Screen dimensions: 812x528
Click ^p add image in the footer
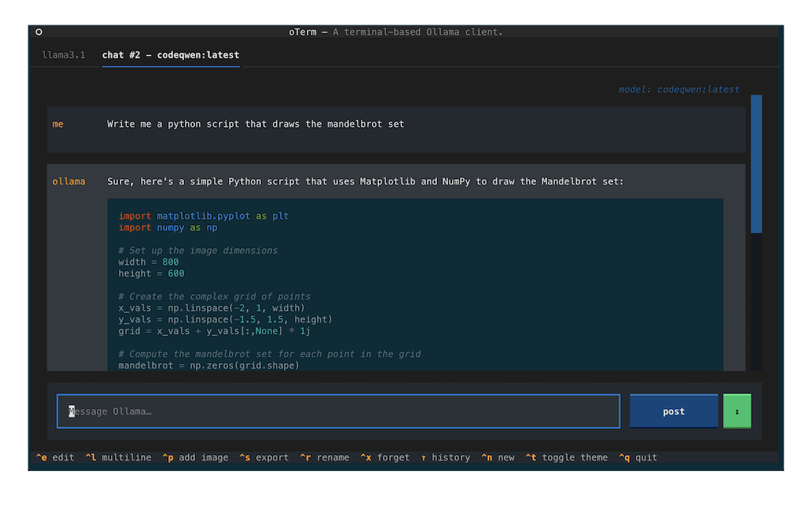(195, 457)
